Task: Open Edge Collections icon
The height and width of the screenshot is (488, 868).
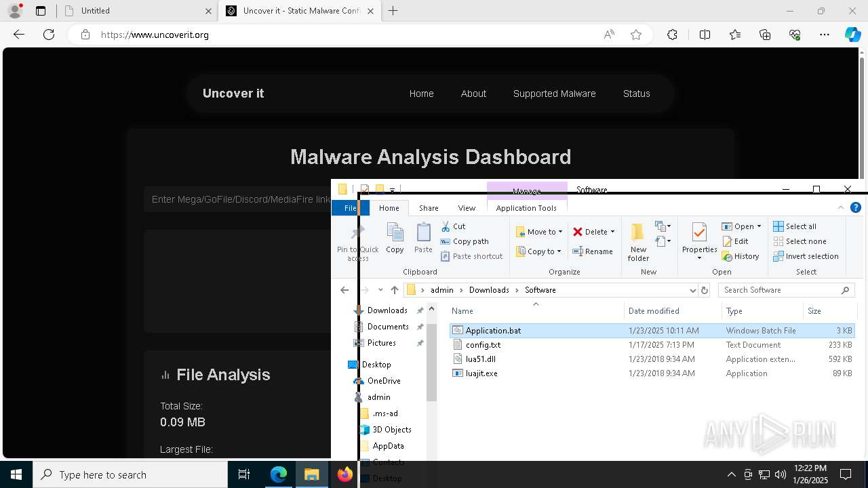Action: point(765,35)
